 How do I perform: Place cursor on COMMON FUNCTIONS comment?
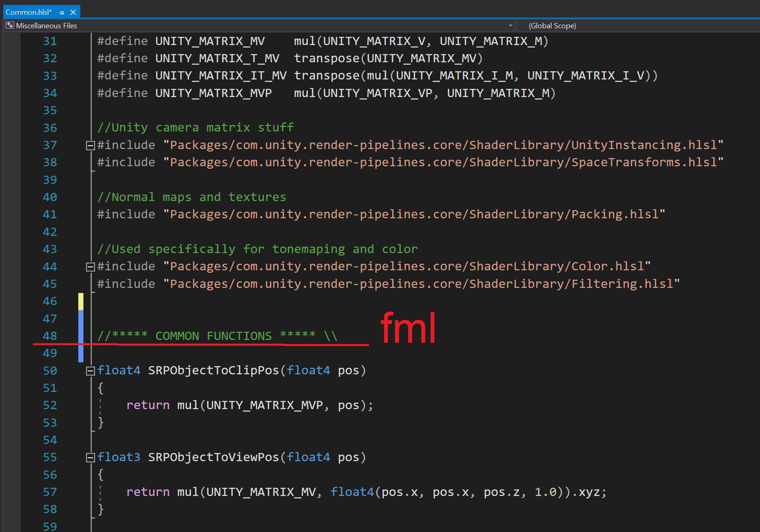pyautogui.click(x=213, y=336)
